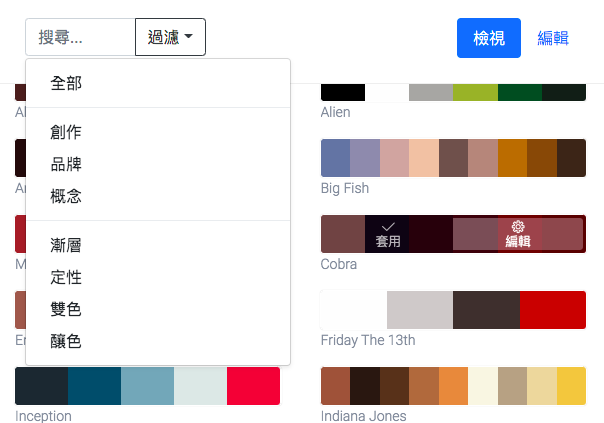Select 全部 from the filter menu
The image size is (604, 423).
pyautogui.click(x=66, y=83)
